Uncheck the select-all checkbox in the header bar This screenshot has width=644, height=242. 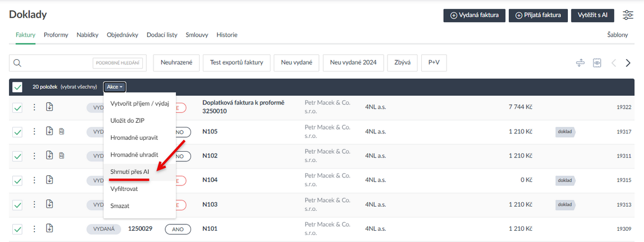(17, 87)
